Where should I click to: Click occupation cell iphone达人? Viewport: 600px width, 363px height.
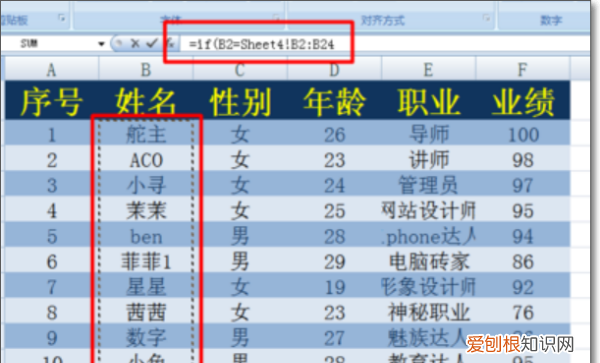(x=428, y=236)
